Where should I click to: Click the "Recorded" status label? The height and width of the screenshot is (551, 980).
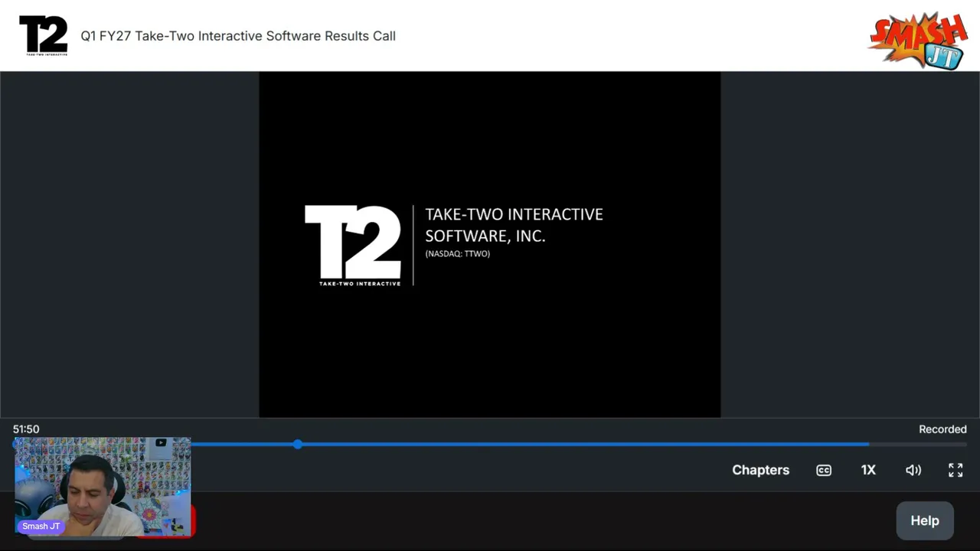pyautogui.click(x=942, y=429)
